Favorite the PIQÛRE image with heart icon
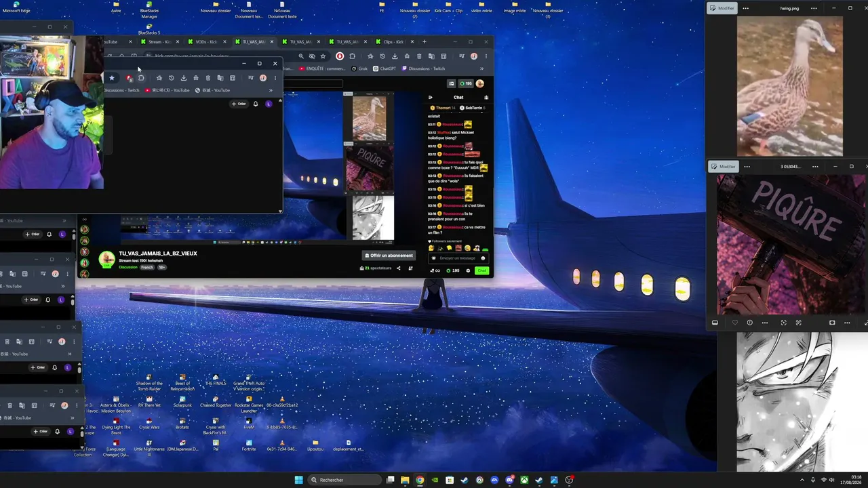Viewport: 868px width, 488px height. coord(735,323)
